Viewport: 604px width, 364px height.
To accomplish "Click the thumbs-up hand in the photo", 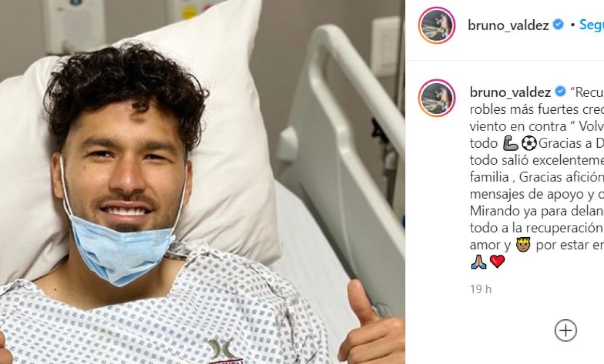I will click(x=371, y=324).
